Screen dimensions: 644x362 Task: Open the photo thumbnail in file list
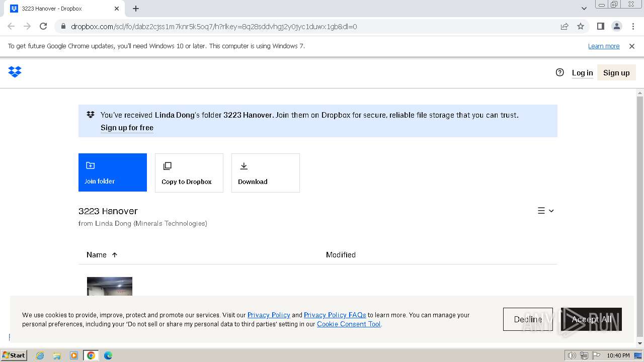coord(110,286)
